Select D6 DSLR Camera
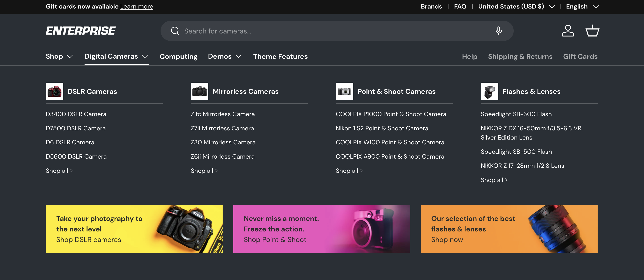This screenshot has width=644, height=280. point(70,142)
